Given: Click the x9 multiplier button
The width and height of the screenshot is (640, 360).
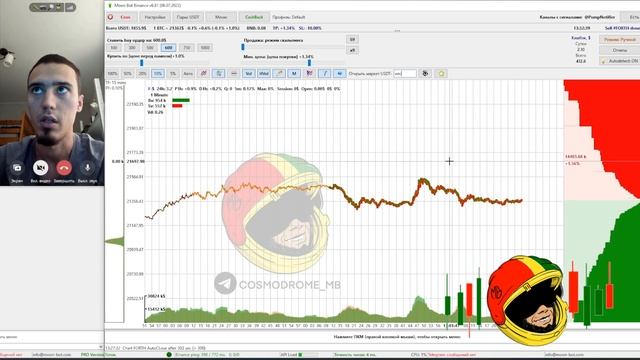Looking at the screenshot, I should 352,50.
